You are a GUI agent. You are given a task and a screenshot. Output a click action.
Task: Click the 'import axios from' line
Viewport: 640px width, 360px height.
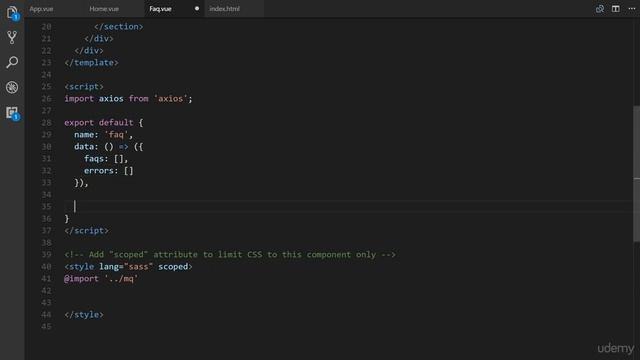point(128,99)
